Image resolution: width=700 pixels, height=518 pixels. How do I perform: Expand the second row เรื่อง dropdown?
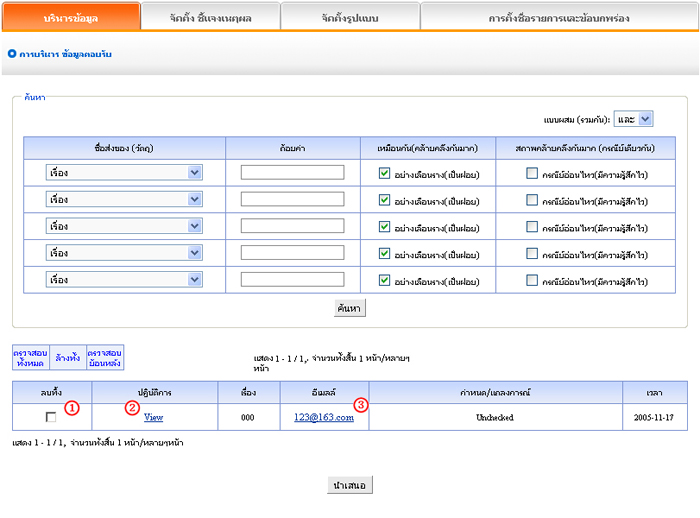click(x=124, y=200)
